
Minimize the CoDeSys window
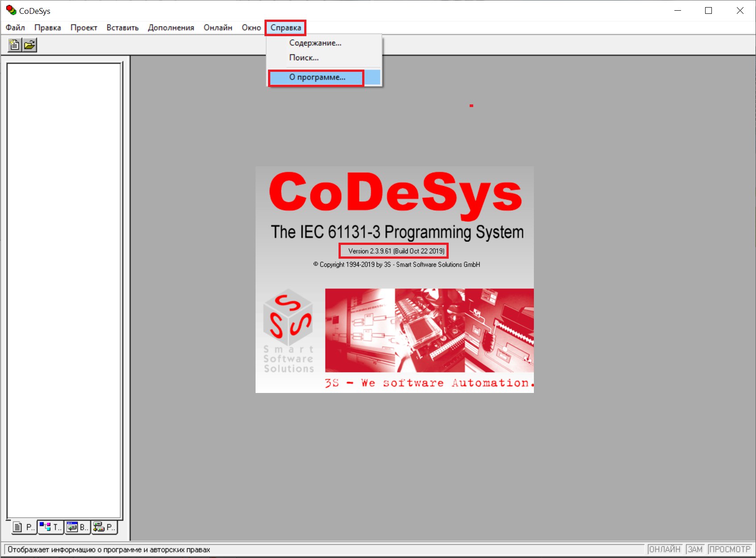[x=678, y=10]
